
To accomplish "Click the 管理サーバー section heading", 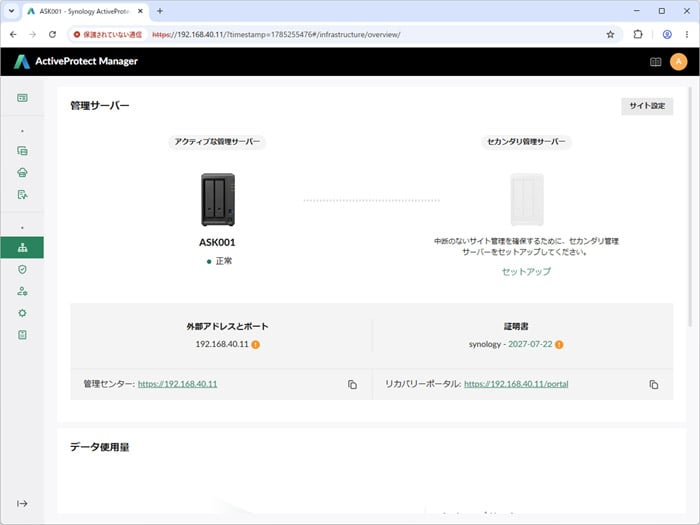I will pyautogui.click(x=100, y=106).
